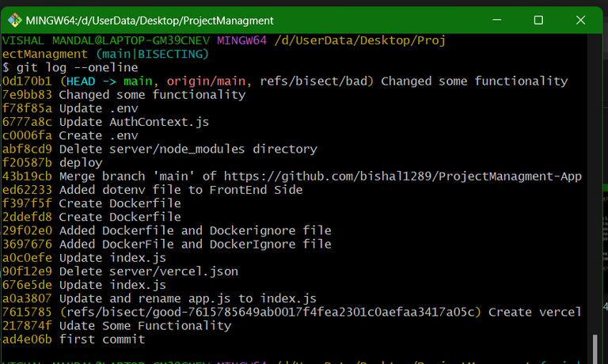Click the Git Bash icon in the title bar
608x364 pixels.
pos(13,20)
